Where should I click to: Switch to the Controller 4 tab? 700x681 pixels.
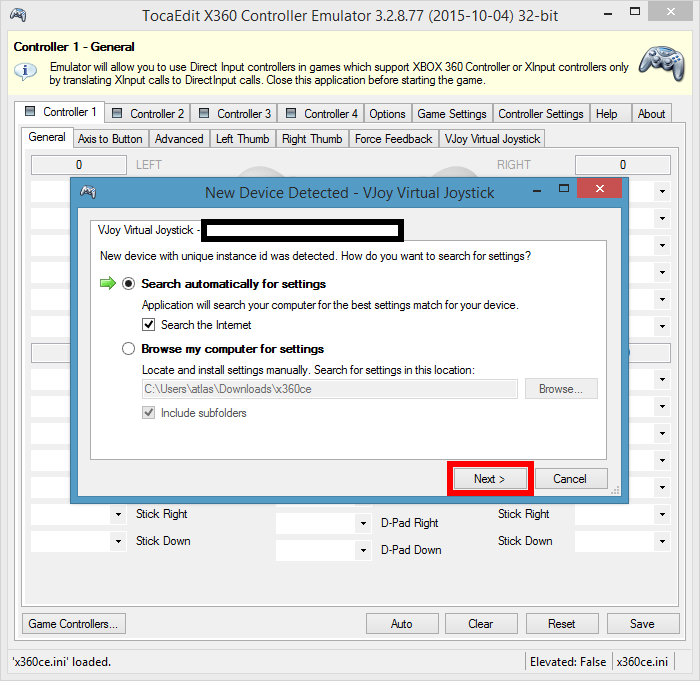pos(322,113)
